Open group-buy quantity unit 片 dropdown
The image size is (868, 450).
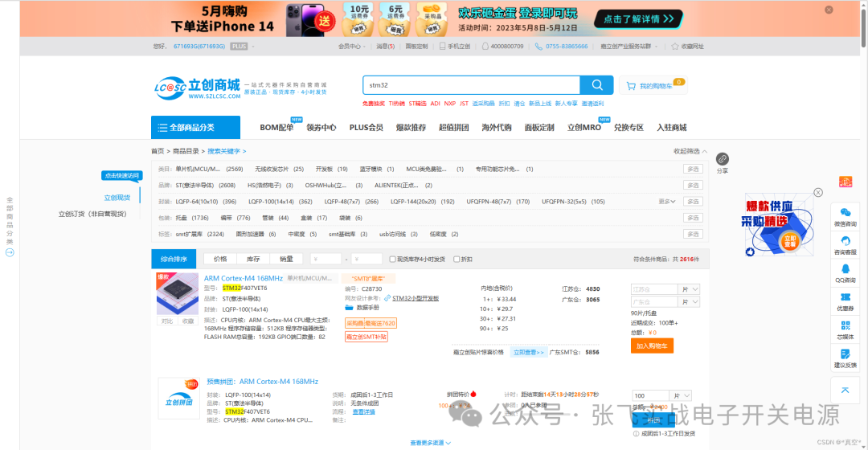pyautogui.click(x=681, y=395)
